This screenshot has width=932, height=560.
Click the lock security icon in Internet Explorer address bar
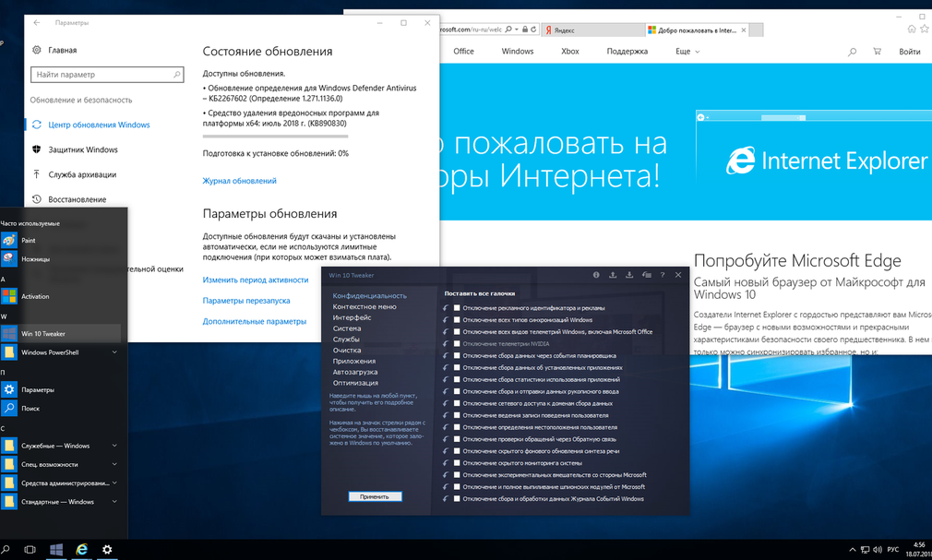[x=525, y=30]
